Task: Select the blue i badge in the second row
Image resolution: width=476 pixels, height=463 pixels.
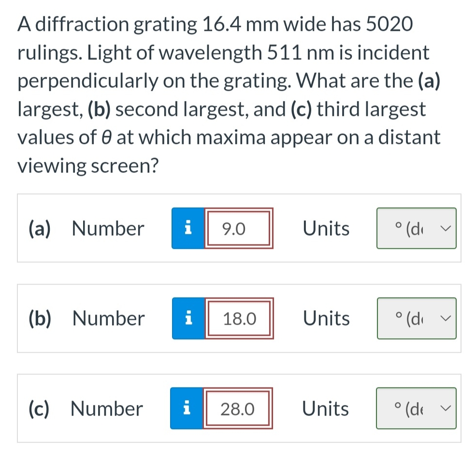Action: tap(188, 318)
